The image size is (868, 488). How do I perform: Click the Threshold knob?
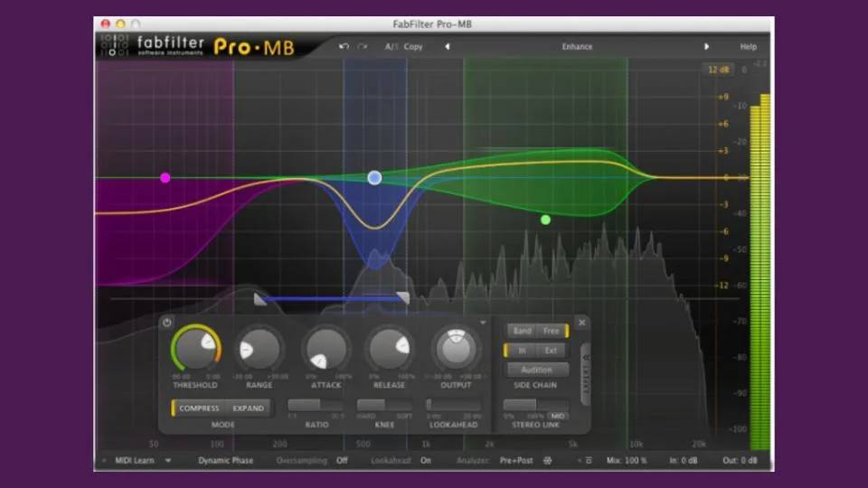tap(196, 349)
